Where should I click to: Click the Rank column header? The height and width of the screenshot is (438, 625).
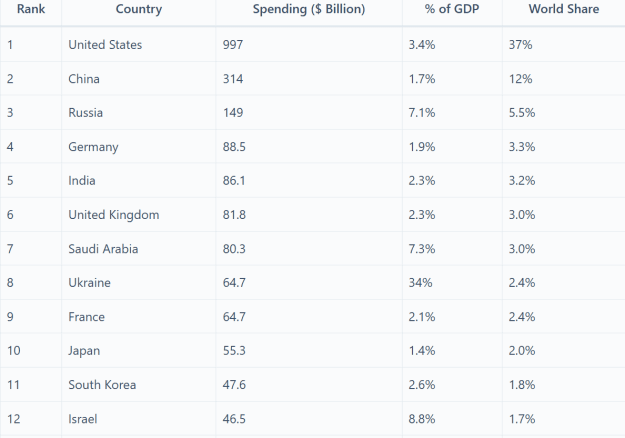[x=31, y=9]
